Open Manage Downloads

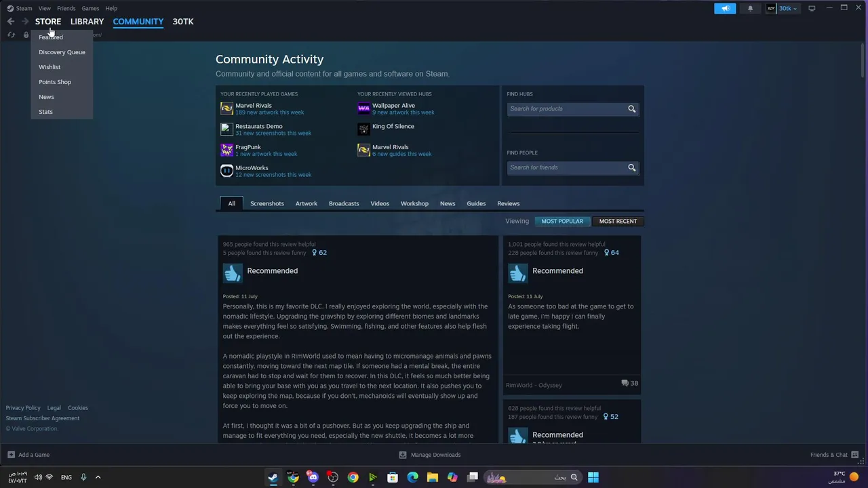(430, 455)
